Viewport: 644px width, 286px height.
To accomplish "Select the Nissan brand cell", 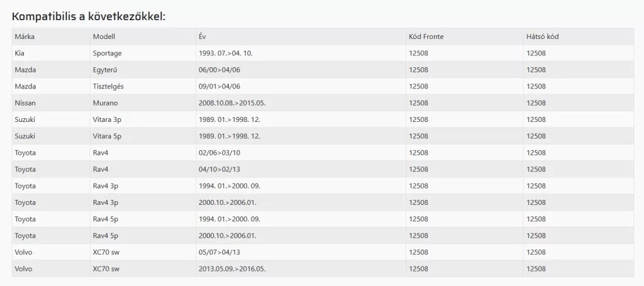I will 25,103.
